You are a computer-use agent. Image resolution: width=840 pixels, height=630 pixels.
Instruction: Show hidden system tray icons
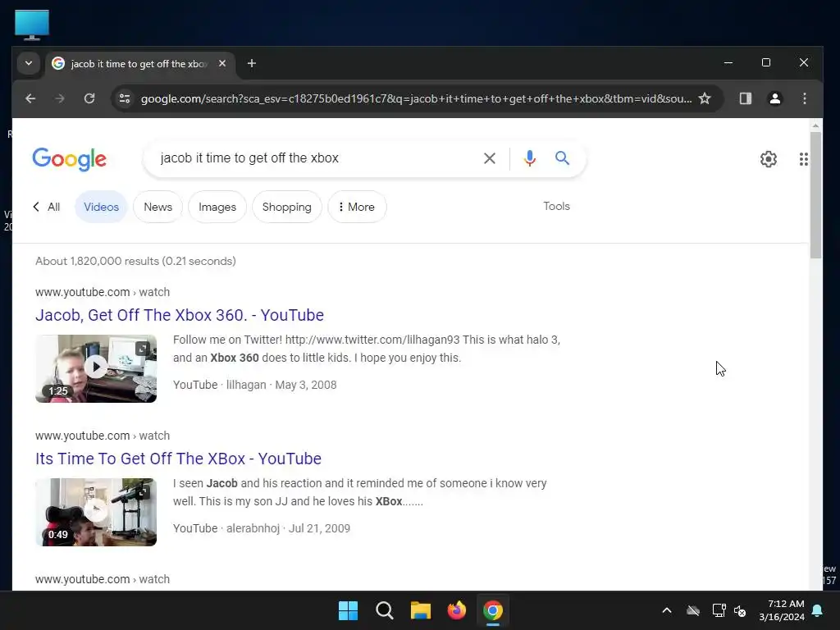[666, 610]
